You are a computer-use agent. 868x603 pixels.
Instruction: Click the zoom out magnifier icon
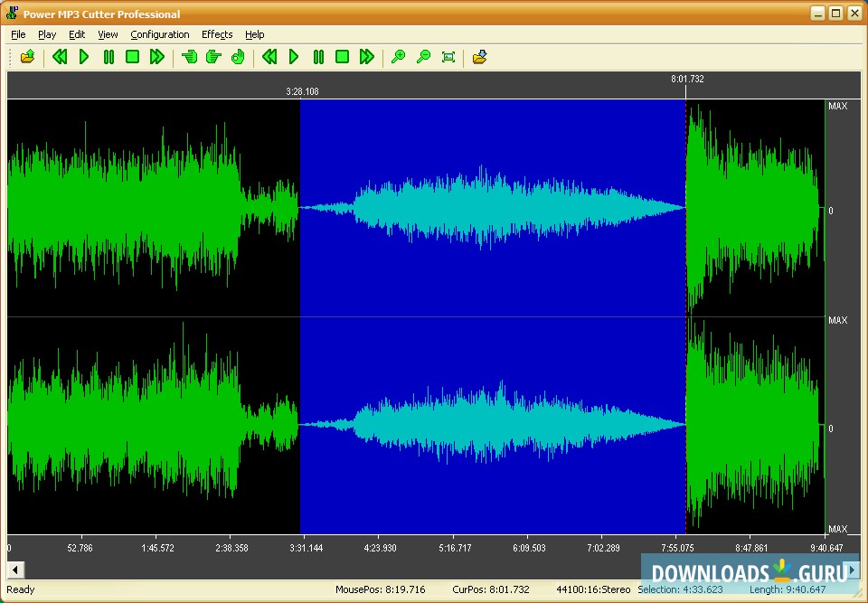423,57
